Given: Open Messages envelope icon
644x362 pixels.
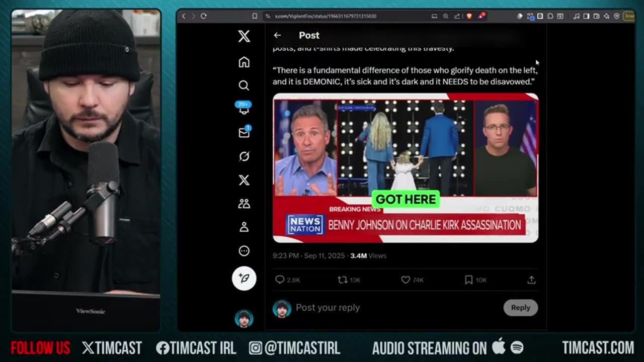Looking at the screenshot, I should click(244, 132).
